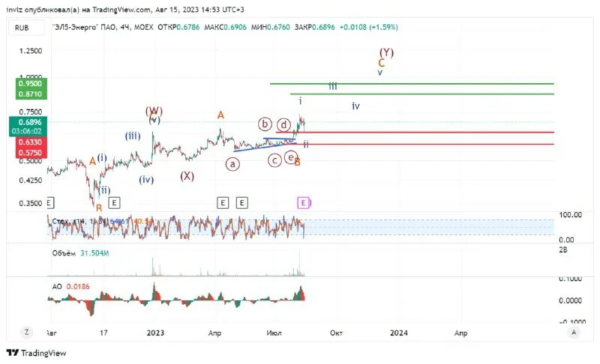This screenshot has height=364, width=600.
Task: Click the МАКС 0.6906 high value
Action: point(226,28)
